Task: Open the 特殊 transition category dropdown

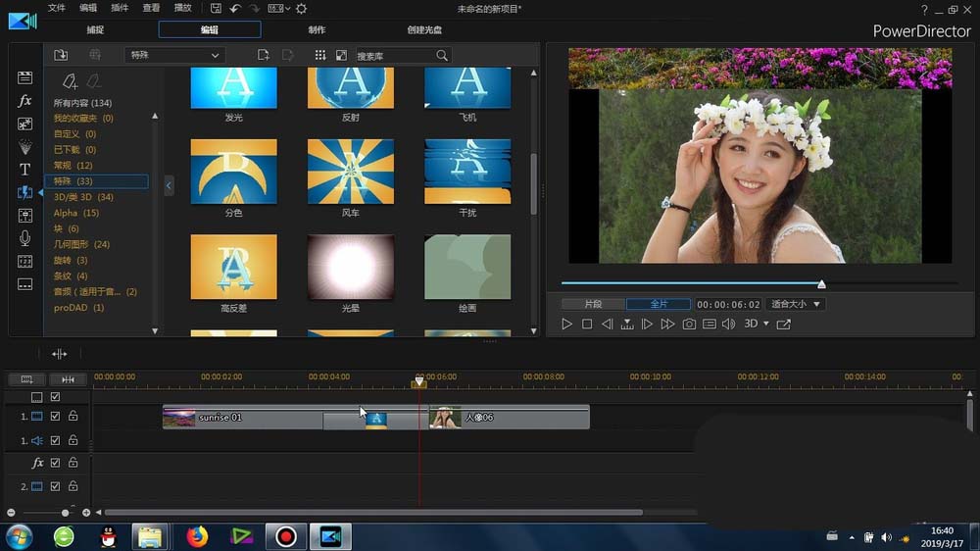Action: (175, 56)
